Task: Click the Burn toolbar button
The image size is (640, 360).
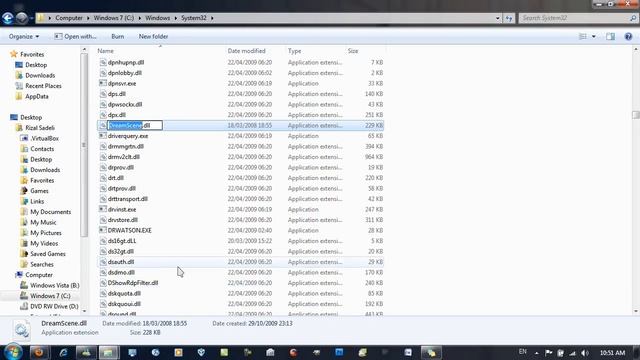Action: 118,36
